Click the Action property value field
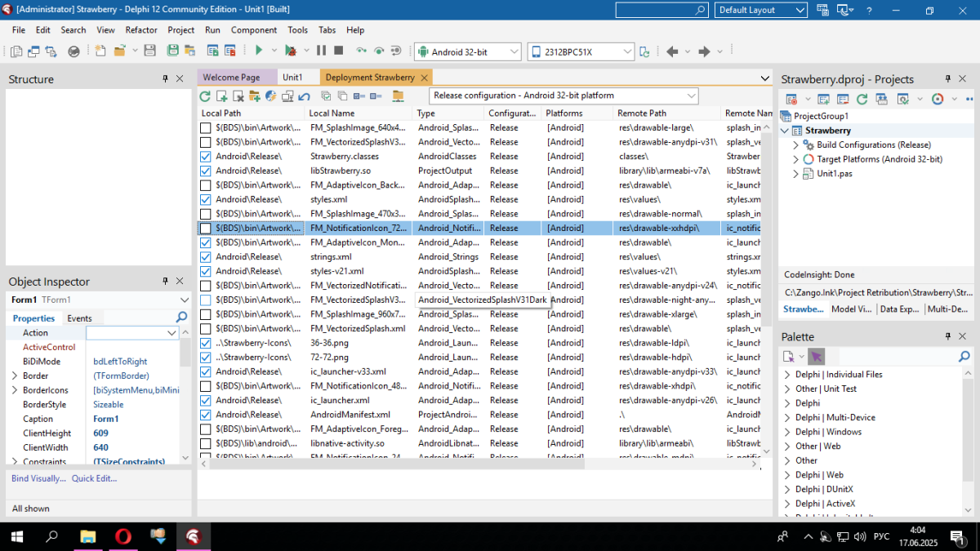 point(132,333)
